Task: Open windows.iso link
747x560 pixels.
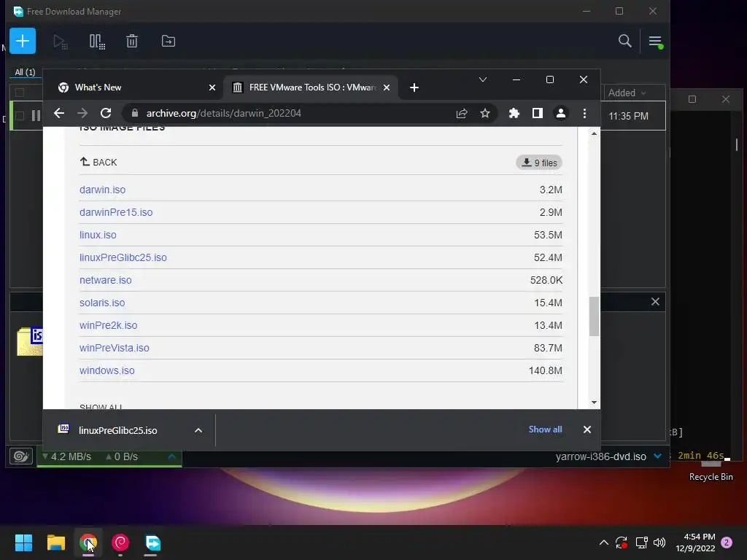Action: point(107,370)
